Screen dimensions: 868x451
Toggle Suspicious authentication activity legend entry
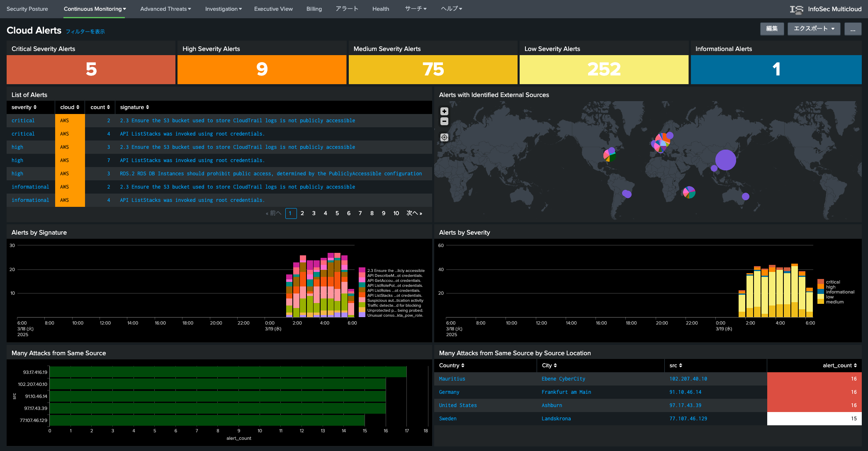coord(395,301)
